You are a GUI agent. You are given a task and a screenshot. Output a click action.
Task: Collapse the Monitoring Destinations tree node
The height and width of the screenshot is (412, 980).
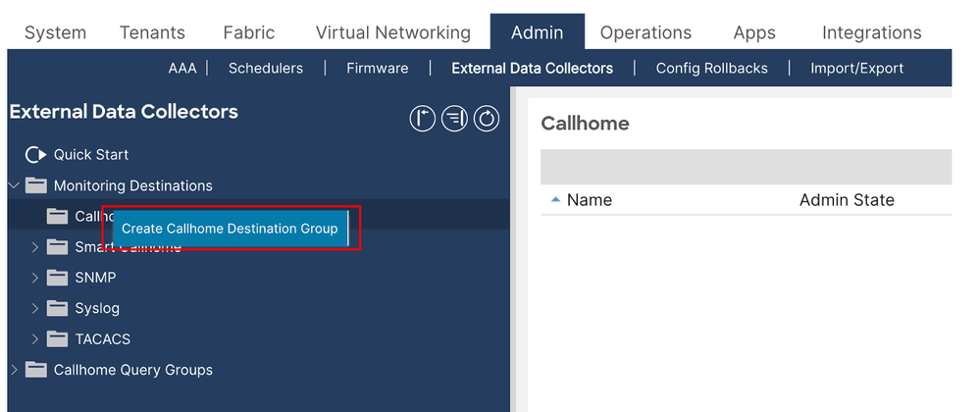[14, 185]
